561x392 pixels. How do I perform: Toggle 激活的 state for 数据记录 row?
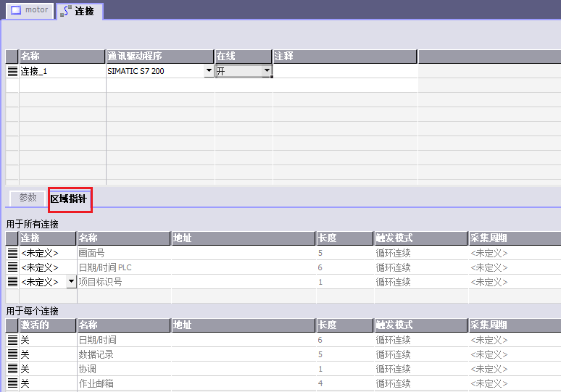point(48,354)
